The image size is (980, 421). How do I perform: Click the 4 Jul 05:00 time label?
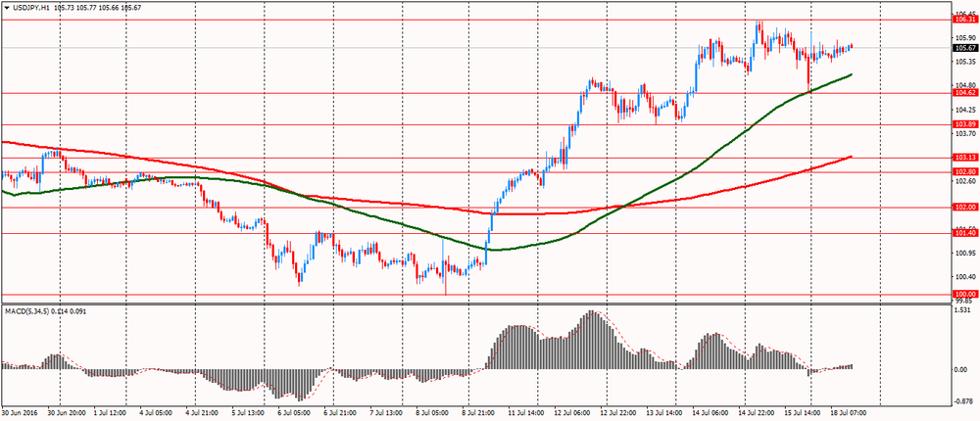(x=156, y=413)
